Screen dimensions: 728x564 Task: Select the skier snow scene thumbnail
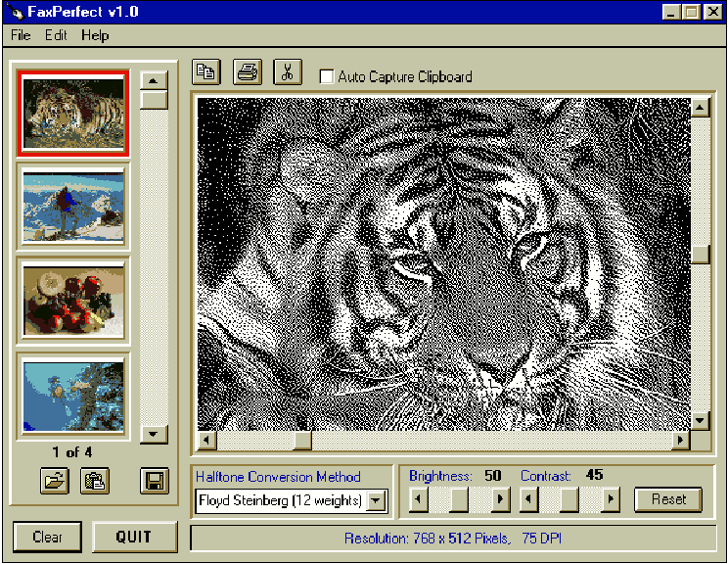[x=74, y=203]
